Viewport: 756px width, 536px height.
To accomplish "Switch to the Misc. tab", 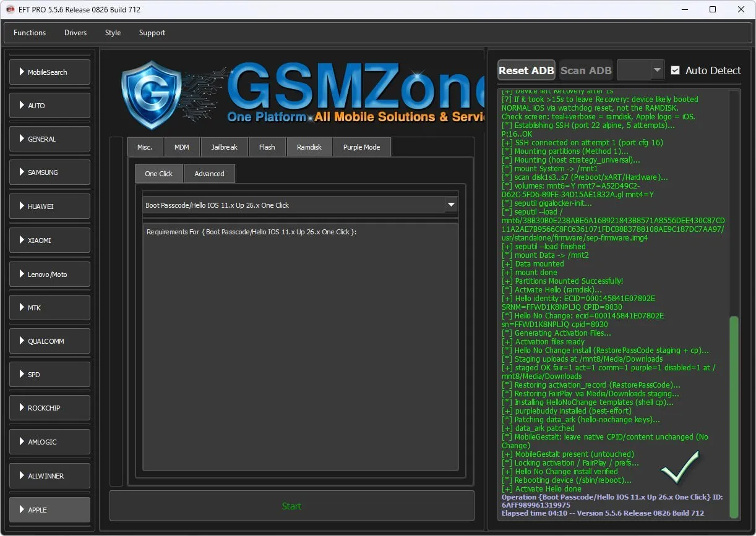I will pos(145,147).
